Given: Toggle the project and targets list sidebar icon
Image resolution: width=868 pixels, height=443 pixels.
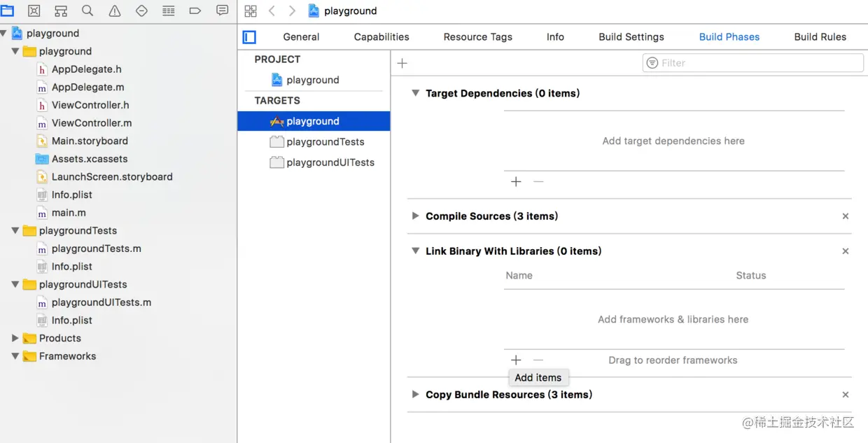Looking at the screenshot, I should pyautogui.click(x=249, y=37).
